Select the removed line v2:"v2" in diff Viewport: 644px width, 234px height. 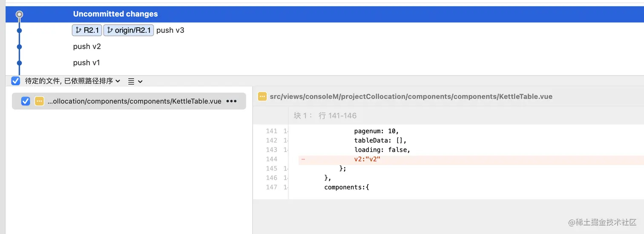click(x=367, y=159)
